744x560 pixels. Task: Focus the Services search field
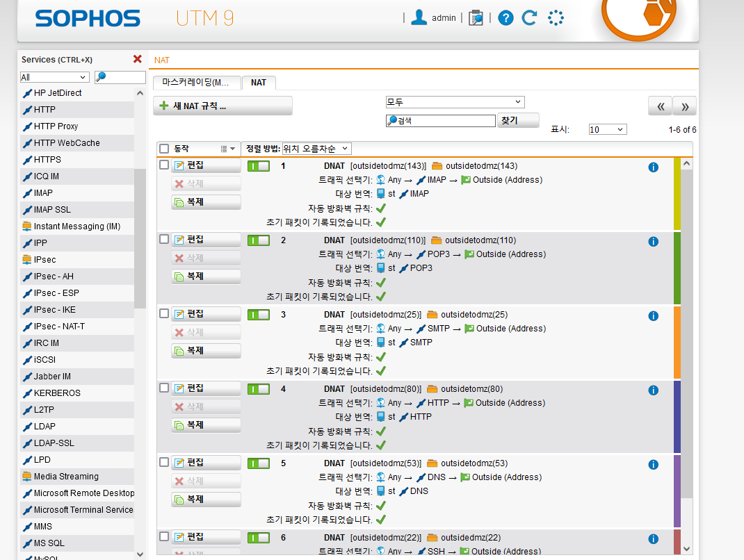pos(120,77)
